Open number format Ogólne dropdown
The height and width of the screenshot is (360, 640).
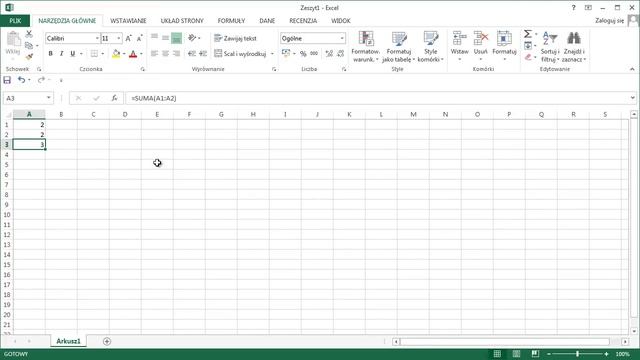tap(342, 38)
